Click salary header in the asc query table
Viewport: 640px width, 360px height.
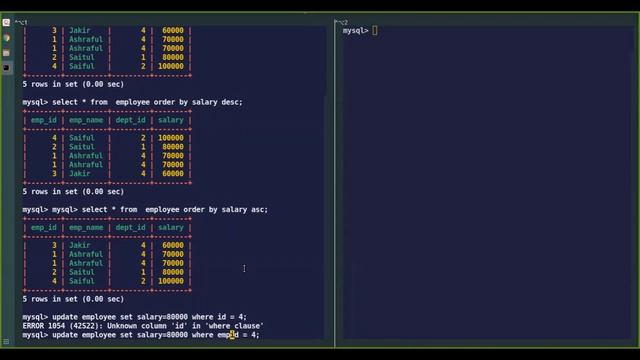tap(171, 228)
